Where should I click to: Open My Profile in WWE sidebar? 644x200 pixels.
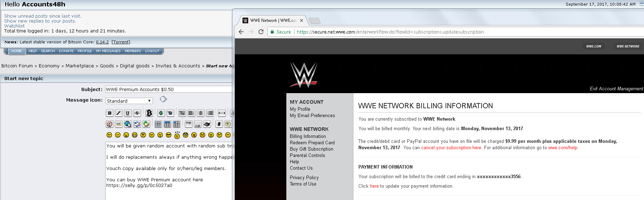(x=300, y=109)
